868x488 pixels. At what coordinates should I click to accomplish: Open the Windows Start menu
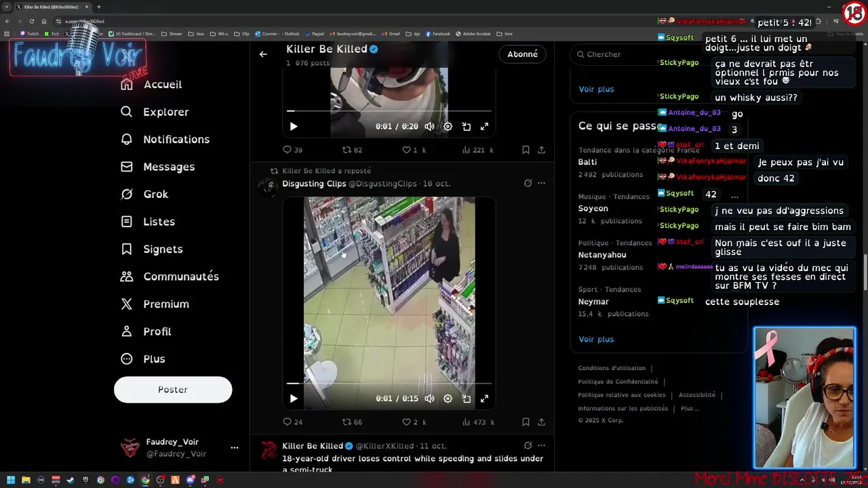coord(10,480)
